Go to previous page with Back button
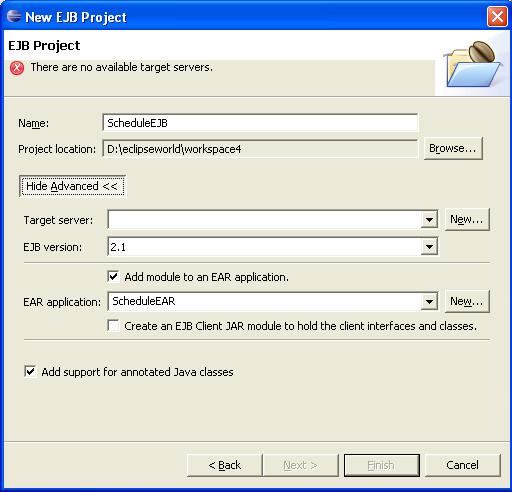 225,465
